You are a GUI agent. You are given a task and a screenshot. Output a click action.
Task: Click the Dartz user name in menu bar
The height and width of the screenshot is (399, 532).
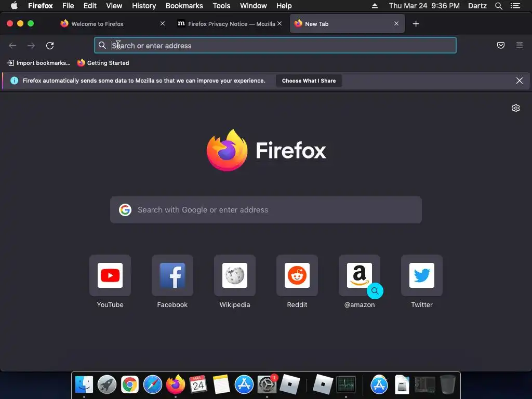[477, 6]
